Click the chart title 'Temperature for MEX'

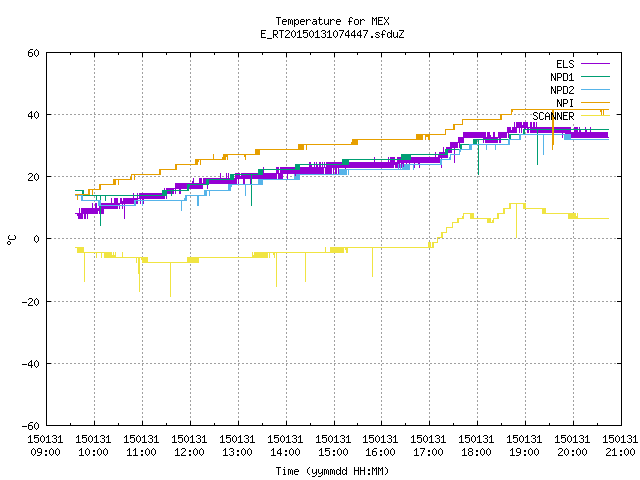[x=332, y=21]
